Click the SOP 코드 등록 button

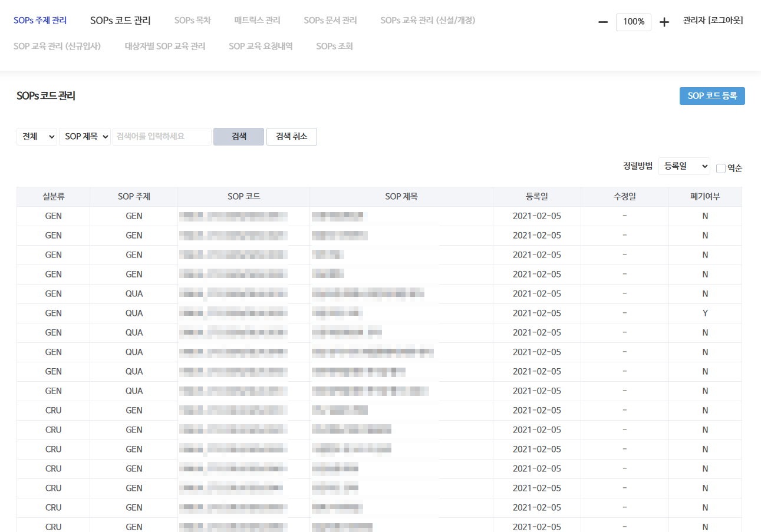tap(712, 96)
